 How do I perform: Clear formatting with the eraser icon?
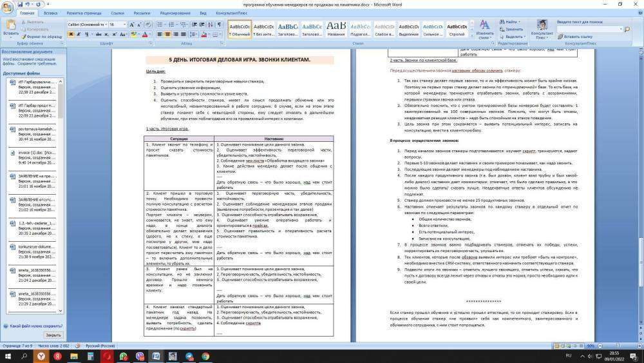click(x=148, y=25)
